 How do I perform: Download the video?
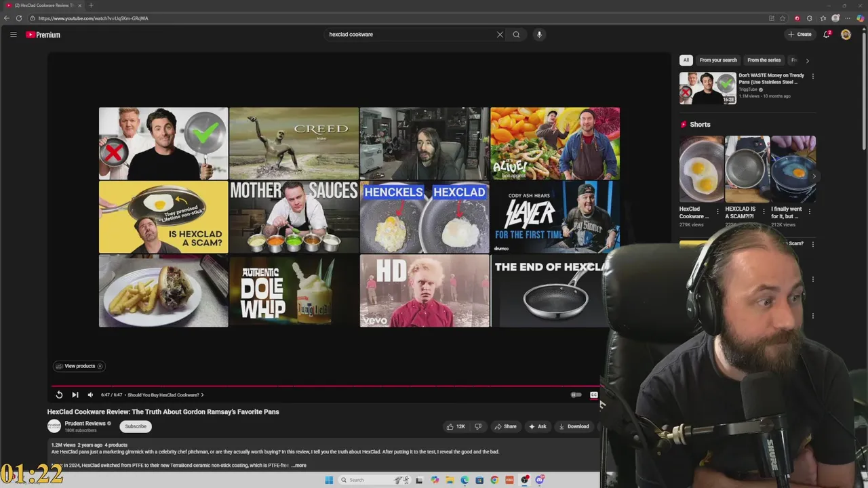pyautogui.click(x=574, y=426)
